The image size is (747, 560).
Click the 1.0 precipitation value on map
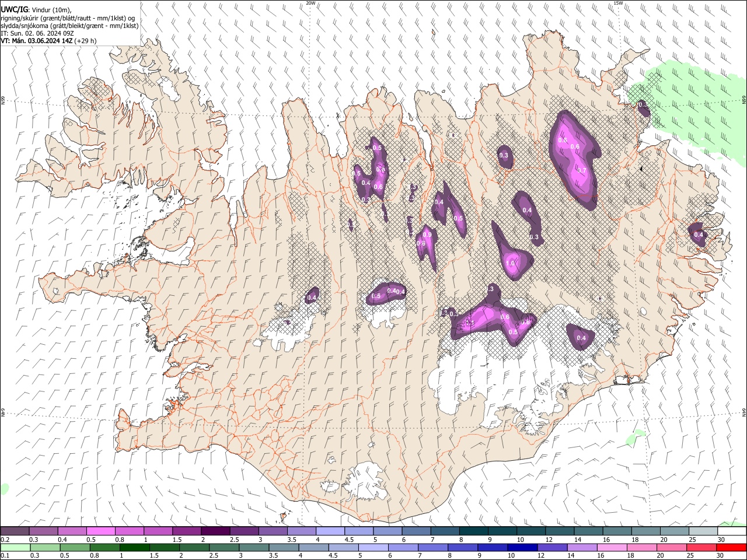(x=511, y=264)
